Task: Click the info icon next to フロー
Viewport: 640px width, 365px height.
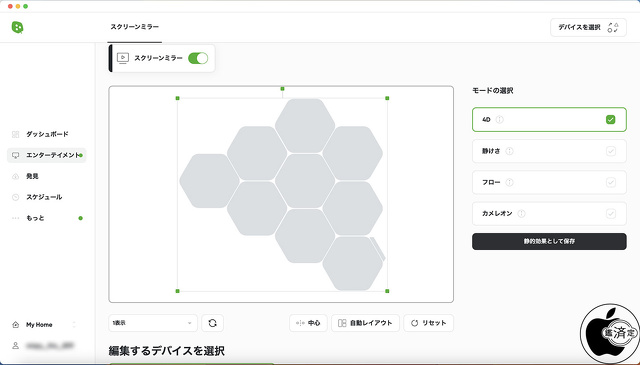Action: click(509, 182)
